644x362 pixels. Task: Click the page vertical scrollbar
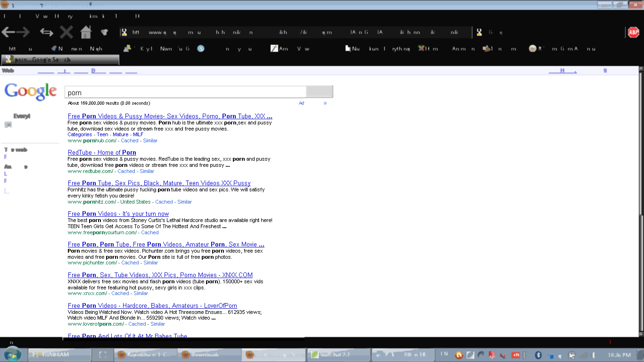click(x=641, y=203)
